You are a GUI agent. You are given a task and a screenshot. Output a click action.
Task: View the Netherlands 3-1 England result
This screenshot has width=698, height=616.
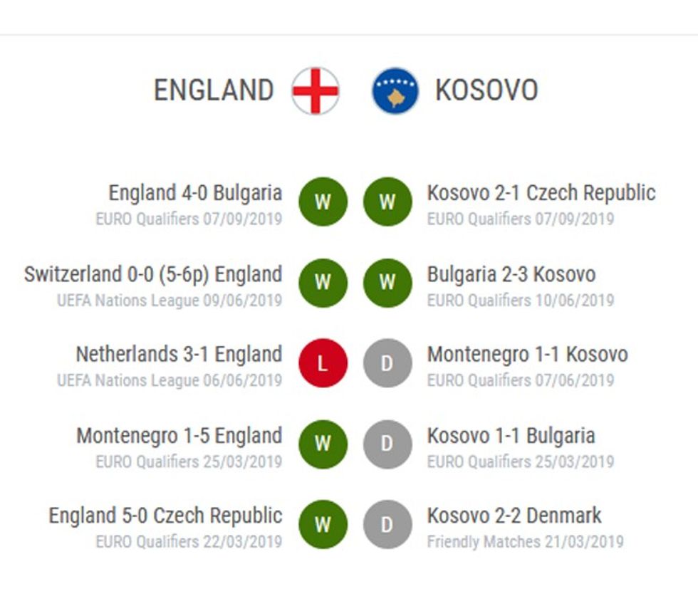coord(179,355)
